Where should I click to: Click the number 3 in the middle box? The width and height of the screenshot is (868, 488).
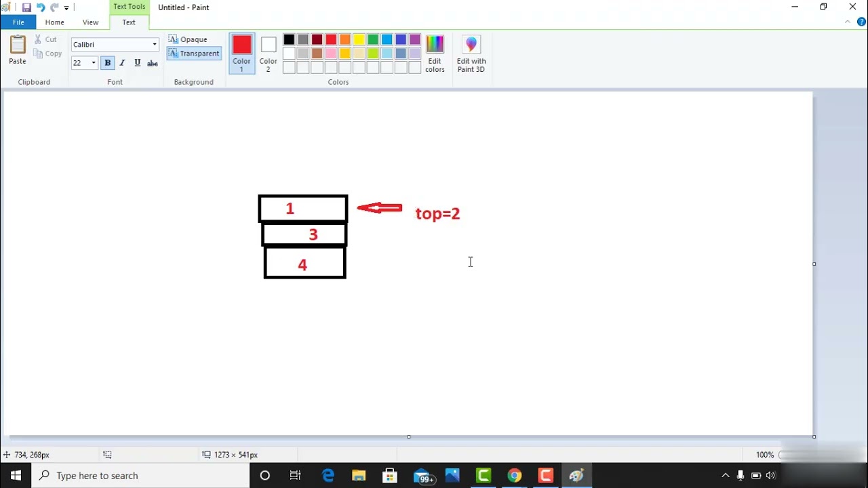coord(313,235)
